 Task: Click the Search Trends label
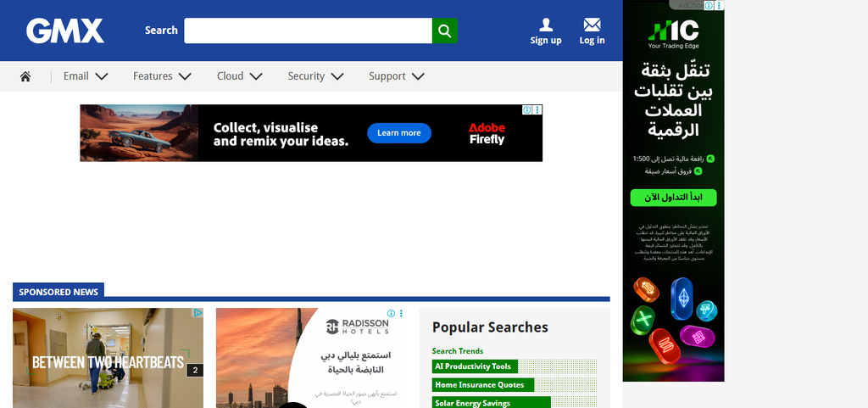click(458, 351)
